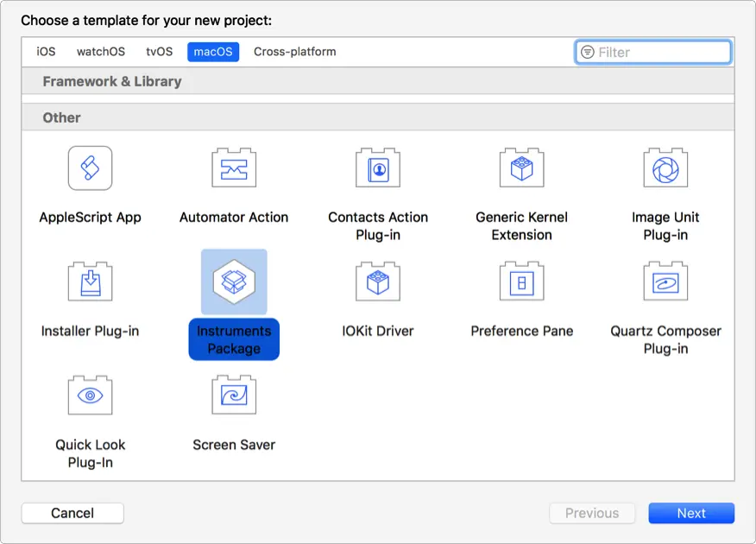Click Next to continue

[x=691, y=513]
